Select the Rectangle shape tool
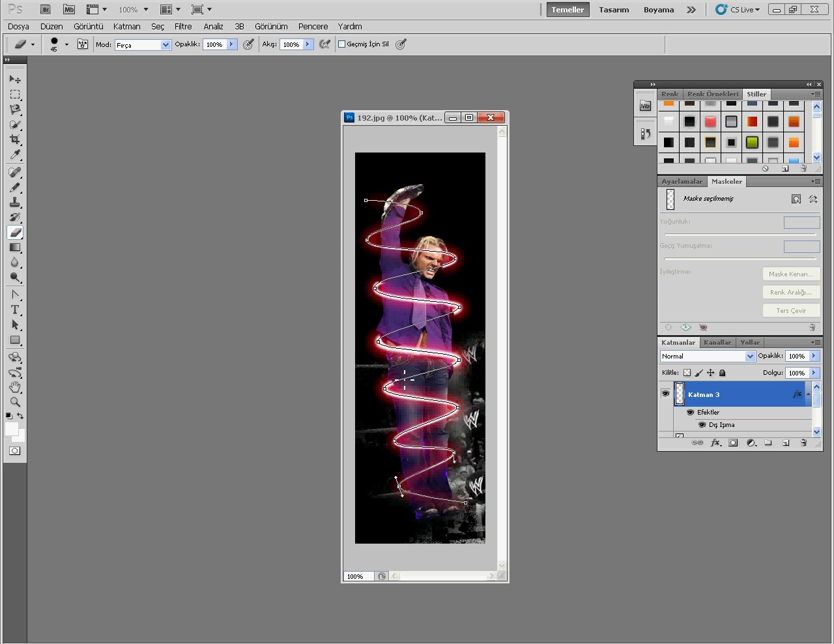834x644 pixels. 15,340
